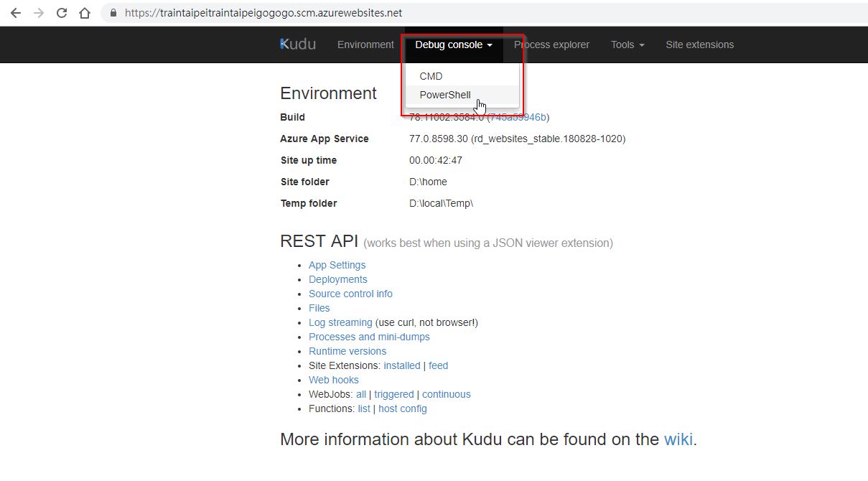
Task: Go to browser home page icon
Action: [85, 13]
